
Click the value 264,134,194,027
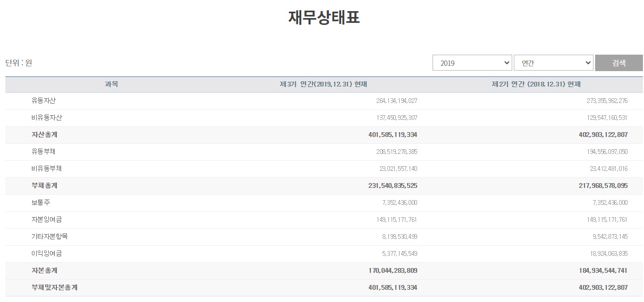pyautogui.click(x=396, y=101)
